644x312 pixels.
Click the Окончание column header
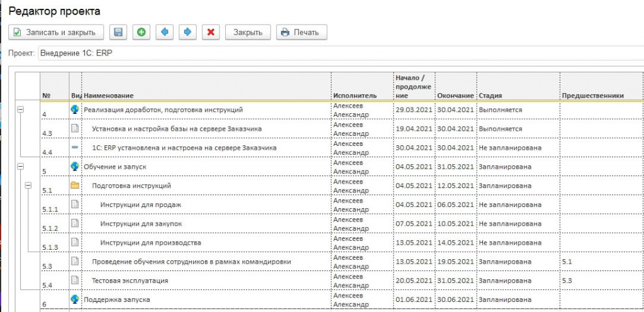pos(455,95)
